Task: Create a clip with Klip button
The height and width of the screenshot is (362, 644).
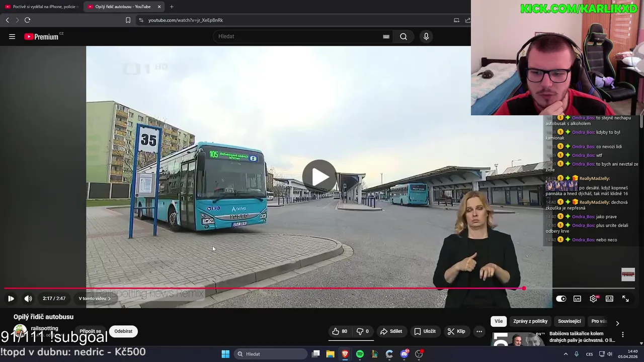Action: [456, 331]
